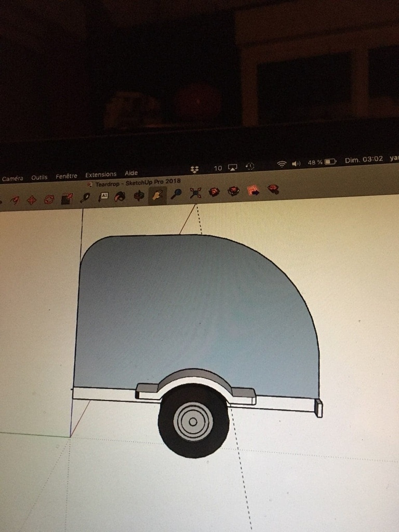Viewport: 399px width, 532px height.
Task: Choose the Rotate tool icon
Action: coord(49,199)
